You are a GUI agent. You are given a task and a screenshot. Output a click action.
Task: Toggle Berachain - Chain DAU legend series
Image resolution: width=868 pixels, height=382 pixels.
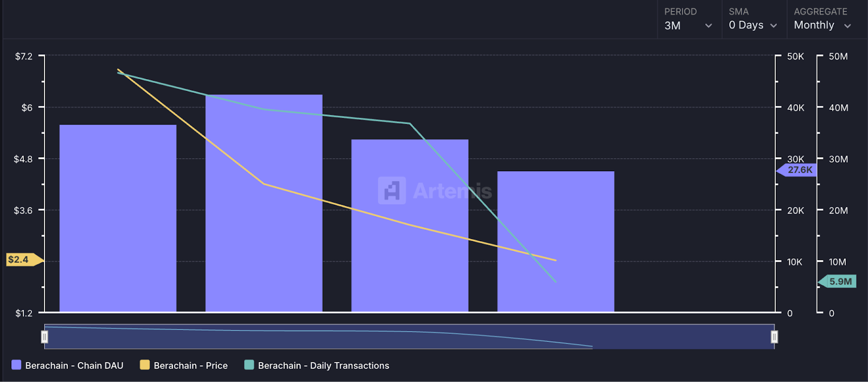[x=67, y=365]
